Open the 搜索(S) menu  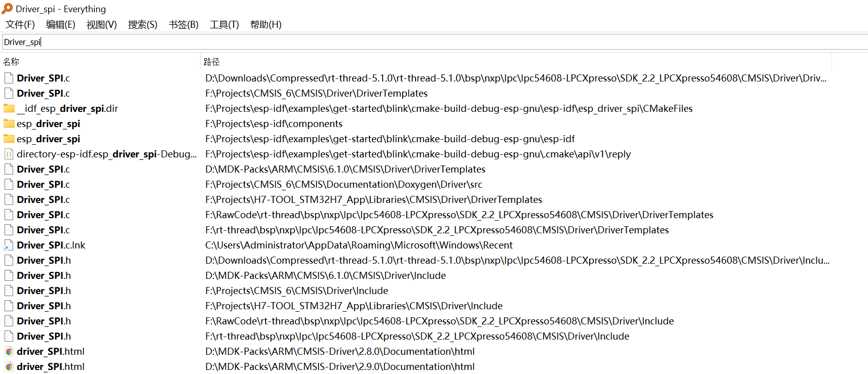(x=143, y=24)
